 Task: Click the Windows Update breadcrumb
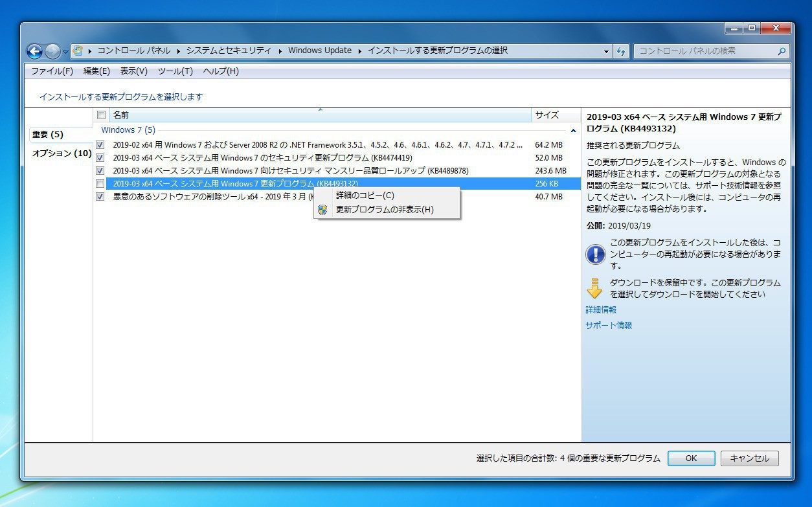coord(320,51)
